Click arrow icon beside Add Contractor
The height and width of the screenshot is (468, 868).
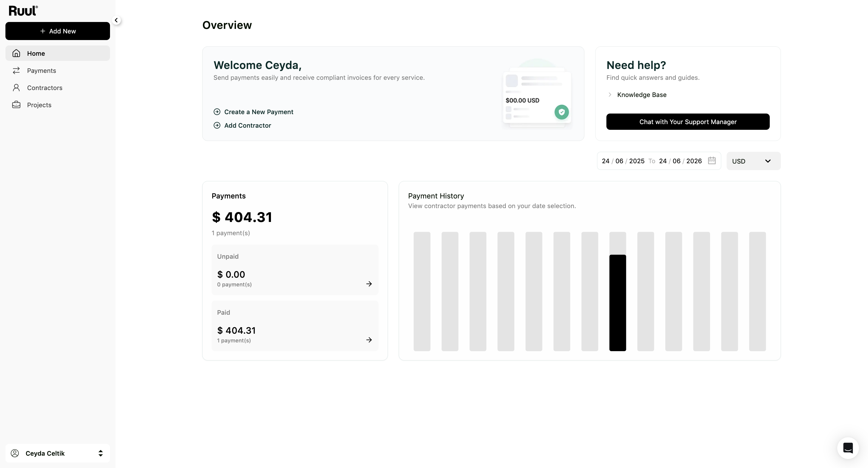click(x=217, y=125)
